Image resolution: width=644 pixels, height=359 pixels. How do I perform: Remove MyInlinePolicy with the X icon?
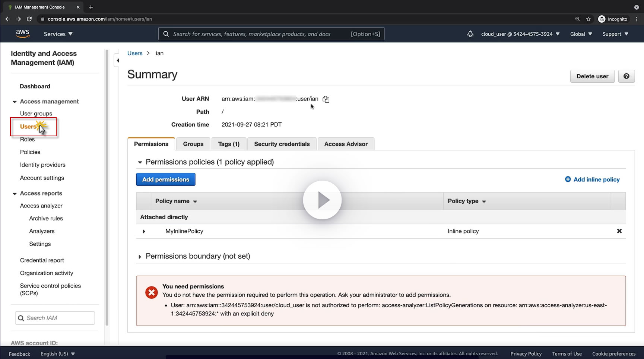(x=619, y=231)
